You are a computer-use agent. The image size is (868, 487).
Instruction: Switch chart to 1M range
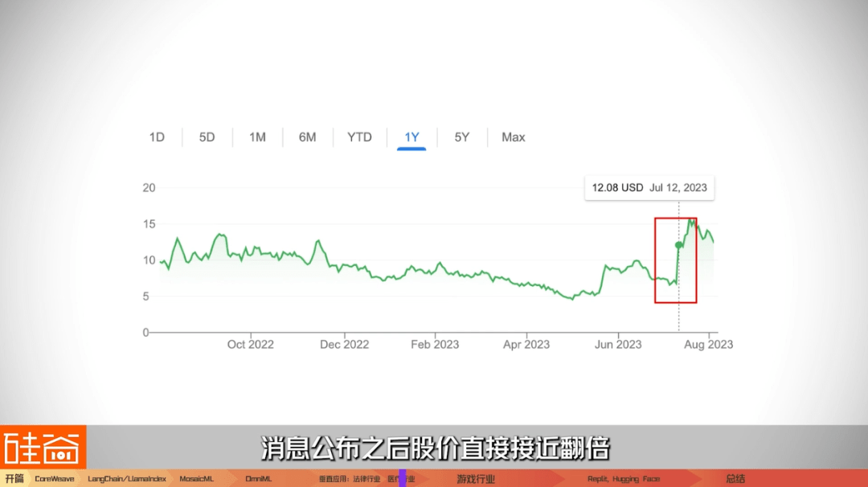click(257, 137)
